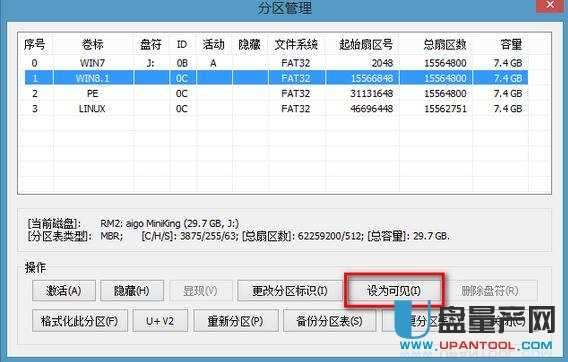Click the 隐藏(H) hide partition button

(132, 291)
